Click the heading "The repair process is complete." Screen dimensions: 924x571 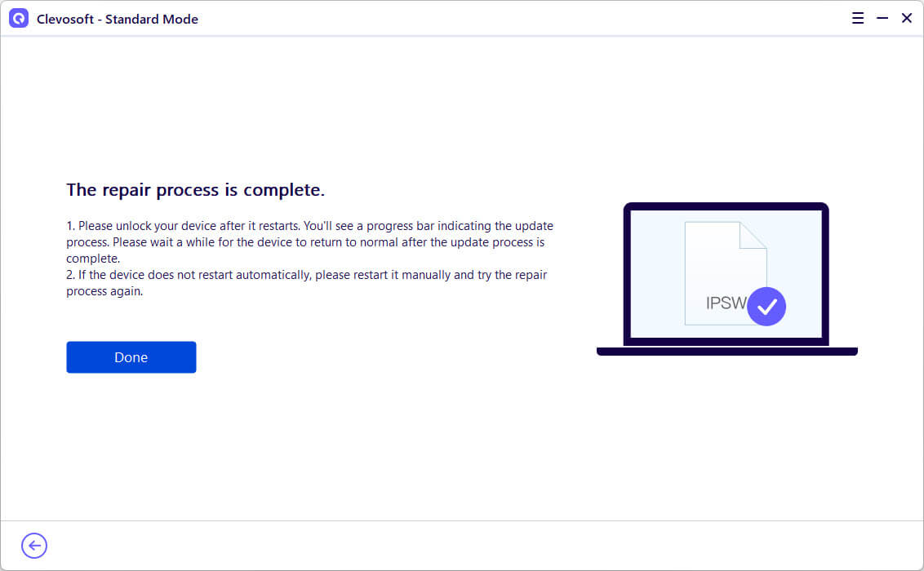196,190
